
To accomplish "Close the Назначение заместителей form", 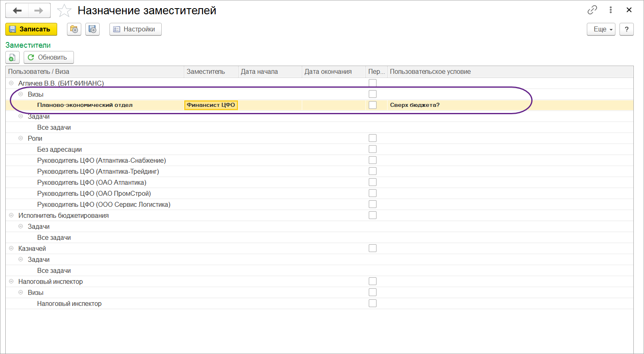I will click(629, 10).
